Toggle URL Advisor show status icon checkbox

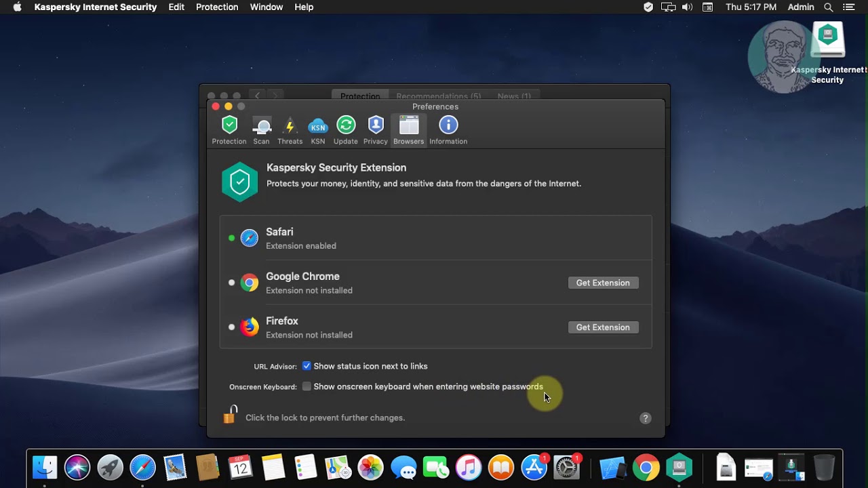coord(307,366)
